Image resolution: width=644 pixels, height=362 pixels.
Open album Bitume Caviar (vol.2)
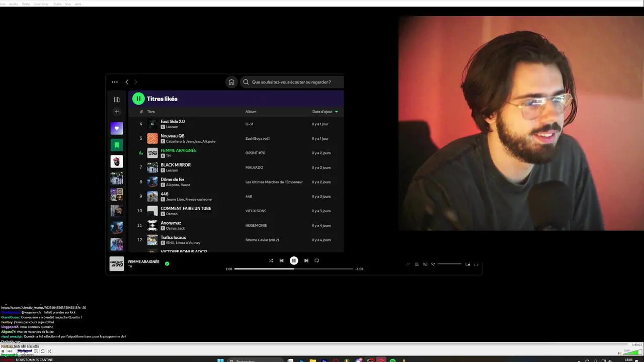pyautogui.click(x=262, y=240)
